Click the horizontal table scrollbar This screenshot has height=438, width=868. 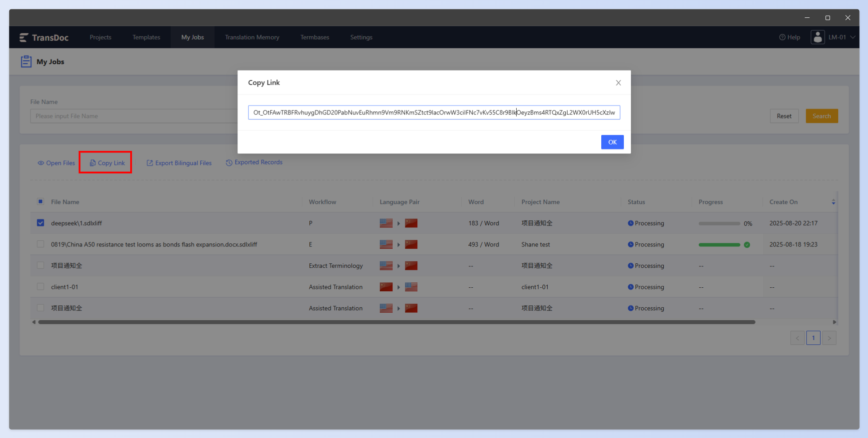(x=397, y=322)
